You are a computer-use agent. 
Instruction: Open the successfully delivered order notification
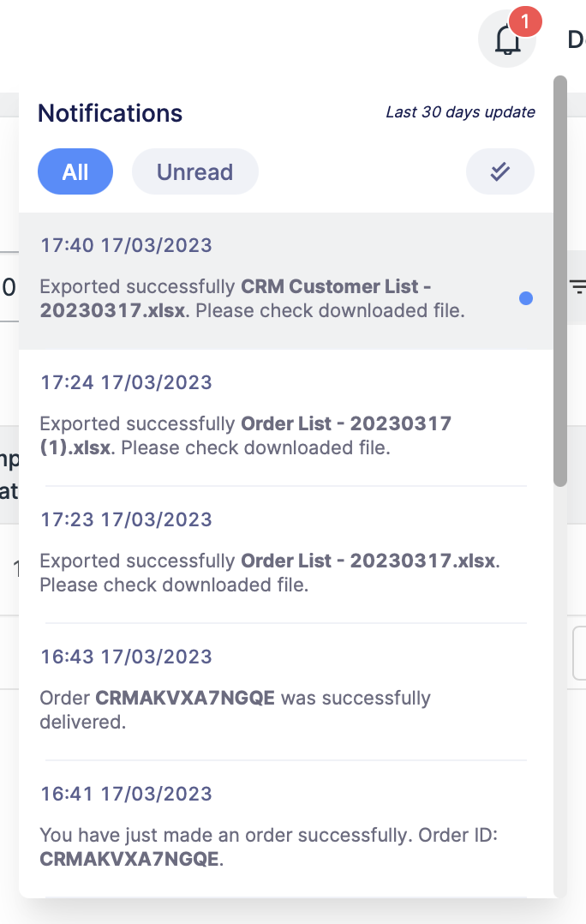point(235,710)
